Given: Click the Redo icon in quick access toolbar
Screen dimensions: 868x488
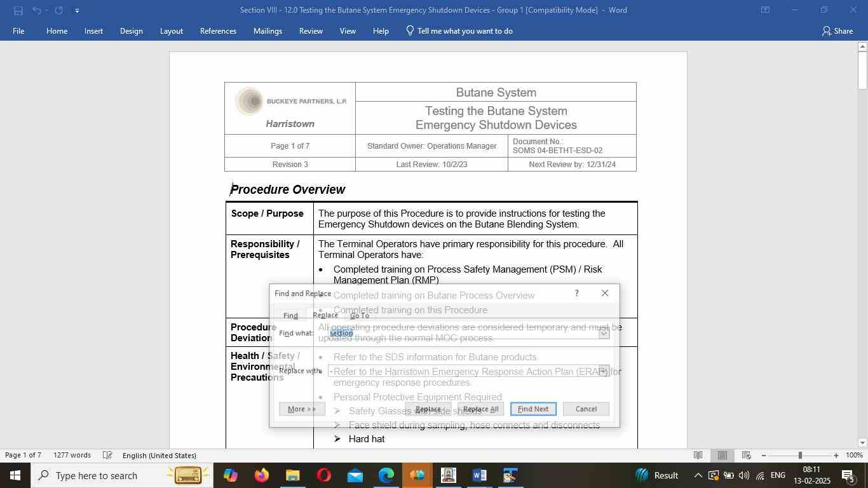Looking at the screenshot, I should (x=58, y=10).
